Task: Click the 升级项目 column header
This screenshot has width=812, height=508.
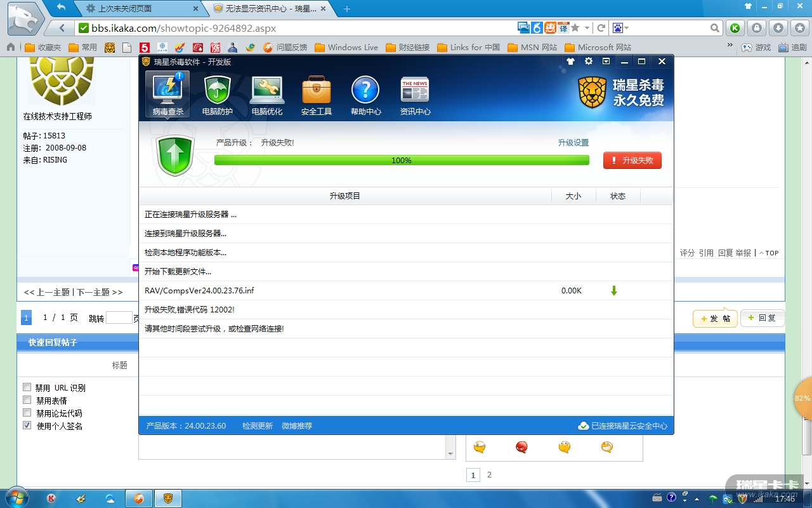Action: pyautogui.click(x=345, y=196)
